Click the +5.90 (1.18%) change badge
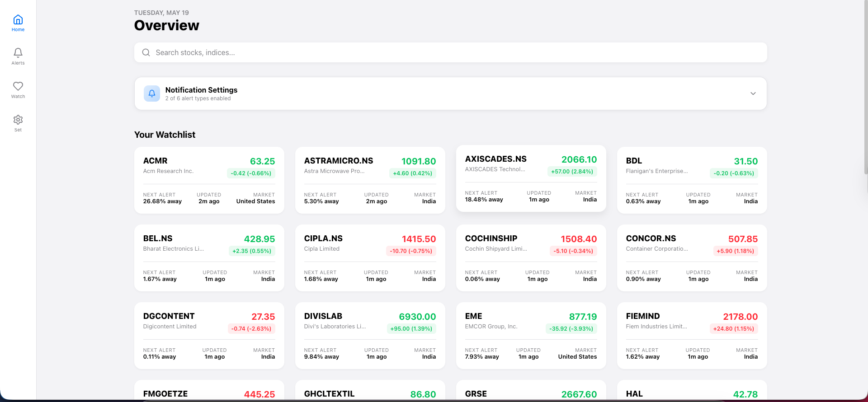868x402 pixels. 735,251
